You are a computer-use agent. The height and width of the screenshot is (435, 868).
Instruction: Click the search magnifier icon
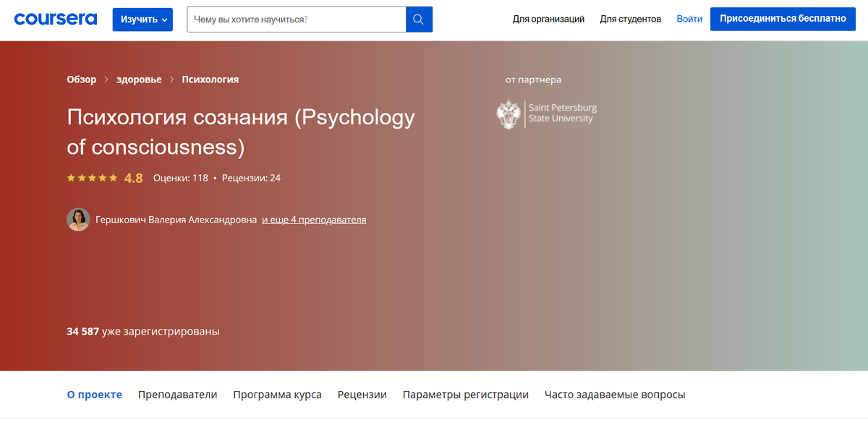point(418,19)
